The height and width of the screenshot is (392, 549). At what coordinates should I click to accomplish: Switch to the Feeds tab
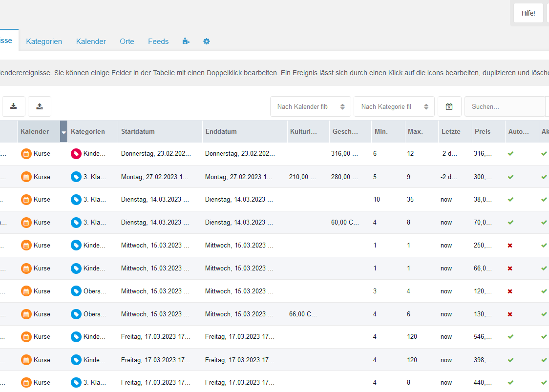(158, 41)
